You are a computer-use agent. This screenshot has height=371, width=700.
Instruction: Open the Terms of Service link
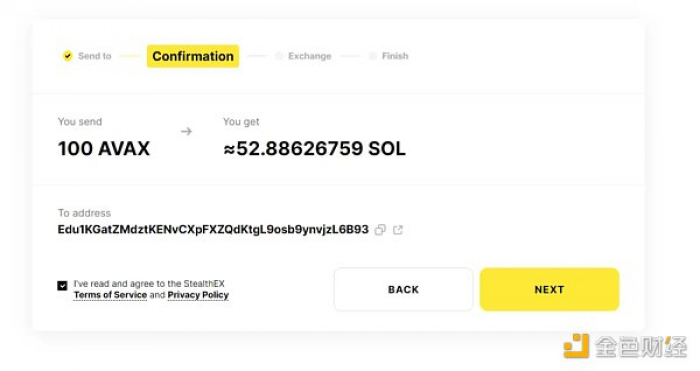coord(110,295)
